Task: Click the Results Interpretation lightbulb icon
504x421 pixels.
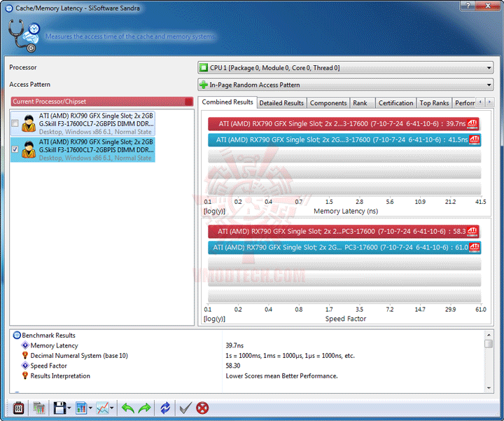Action: click(x=25, y=375)
